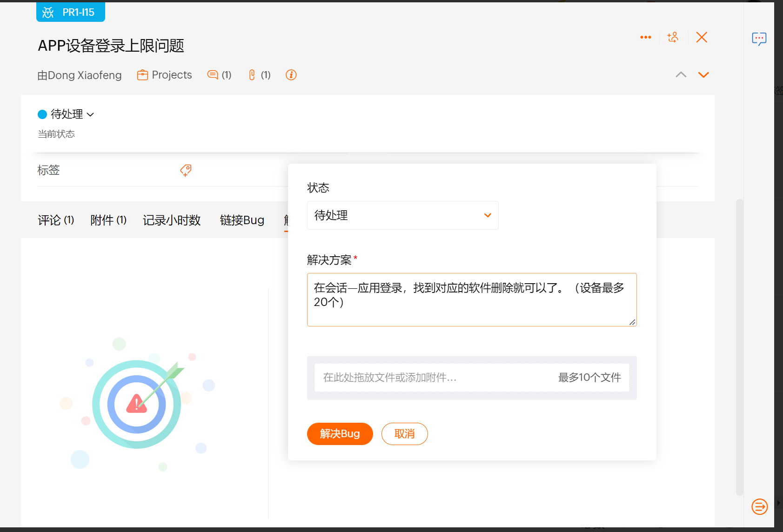Open the info icon in header
783x532 pixels.
(291, 75)
